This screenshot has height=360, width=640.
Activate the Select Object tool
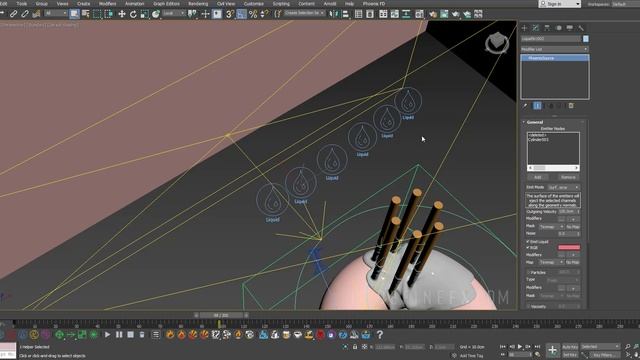pyautogui.click(x=74, y=14)
